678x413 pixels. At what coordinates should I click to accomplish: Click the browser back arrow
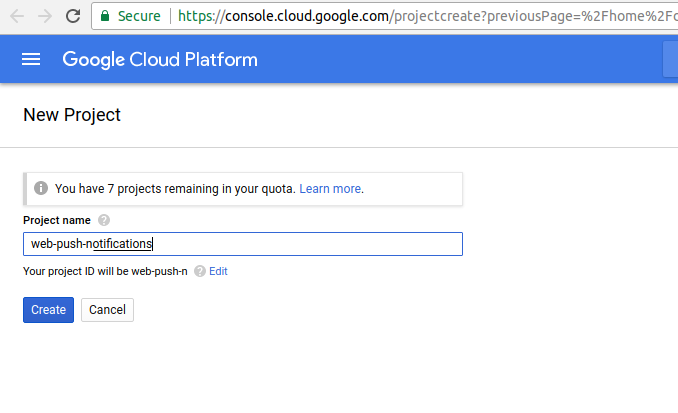point(17,16)
